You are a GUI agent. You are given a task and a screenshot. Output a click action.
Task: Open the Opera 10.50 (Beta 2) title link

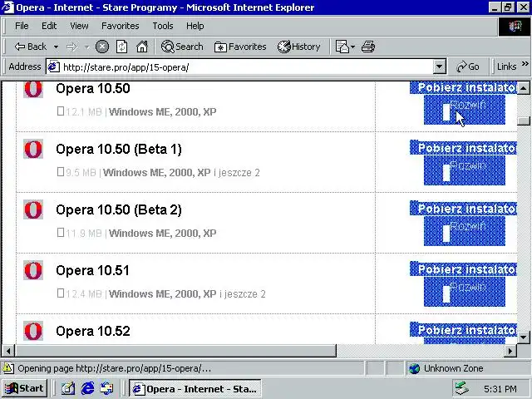point(119,209)
